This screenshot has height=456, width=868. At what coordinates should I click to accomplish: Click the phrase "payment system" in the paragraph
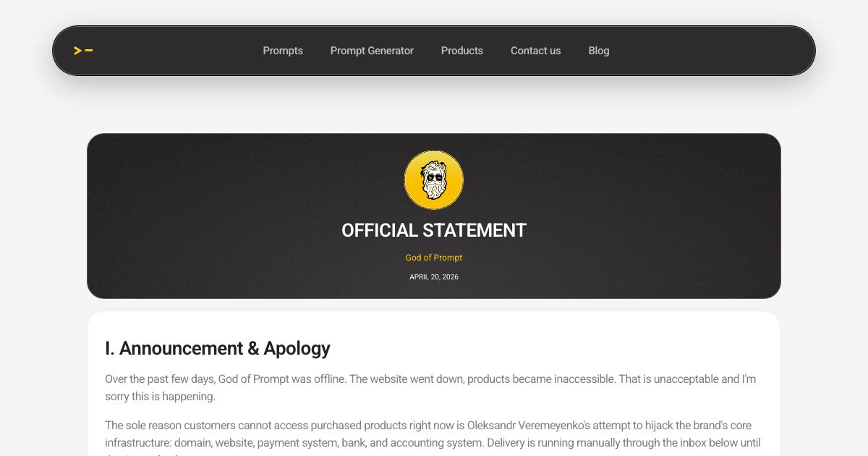point(292,443)
